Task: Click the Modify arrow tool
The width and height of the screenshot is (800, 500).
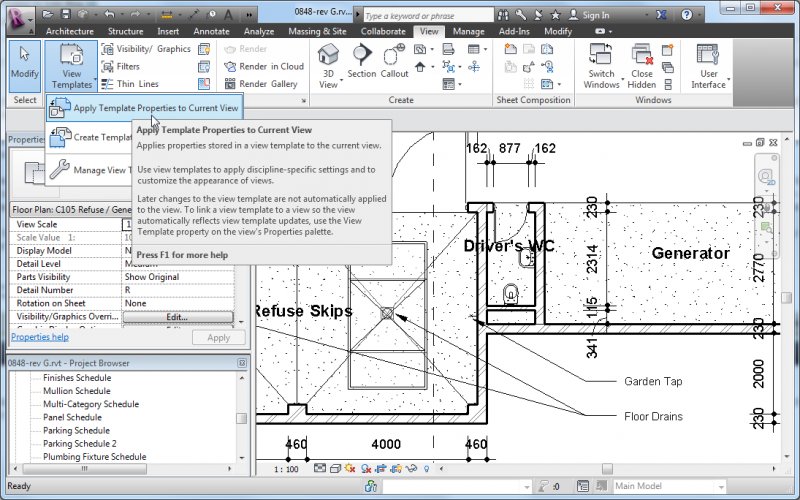Action: [24, 62]
